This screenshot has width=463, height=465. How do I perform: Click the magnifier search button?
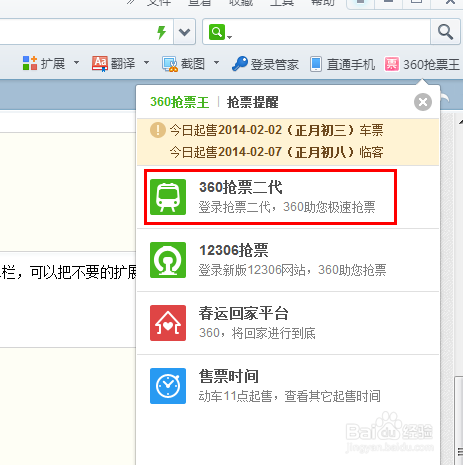click(x=445, y=32)
